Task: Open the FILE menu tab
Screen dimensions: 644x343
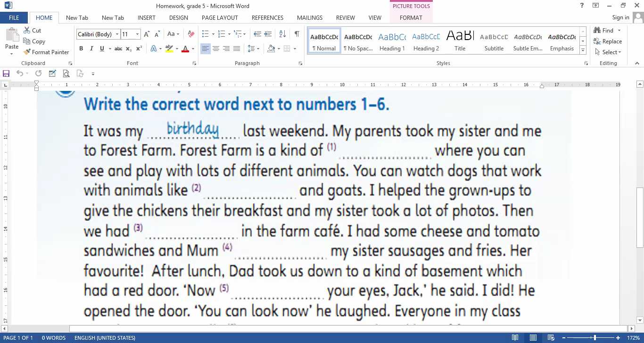Action: [14, 18]
